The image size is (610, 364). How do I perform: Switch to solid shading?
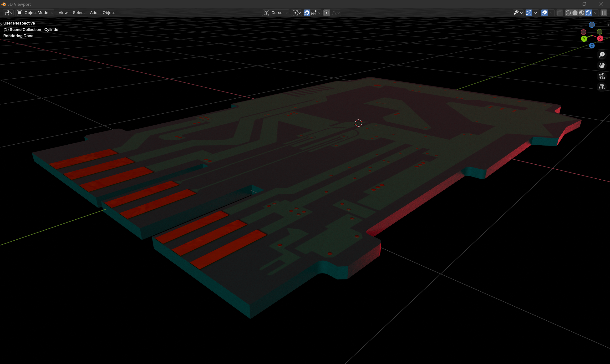pyautogui.click(x=575, y=13)
